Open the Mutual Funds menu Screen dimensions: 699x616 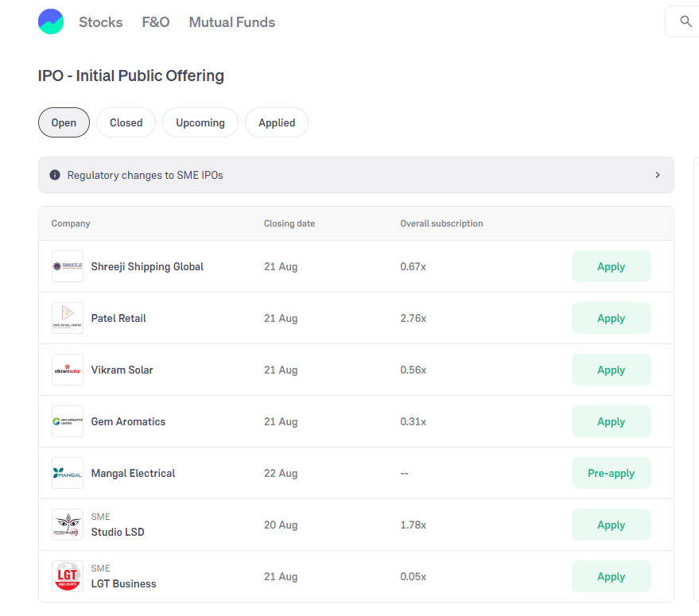232,21
